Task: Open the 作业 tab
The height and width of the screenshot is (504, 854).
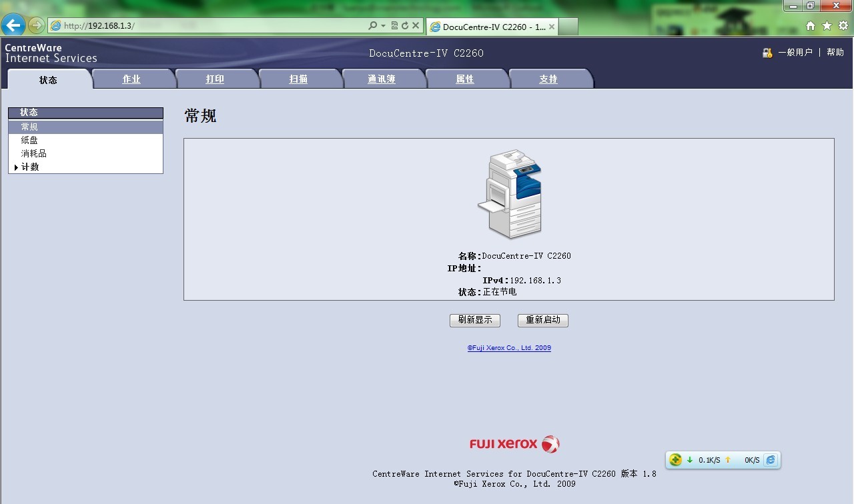Action: [131, 79]
